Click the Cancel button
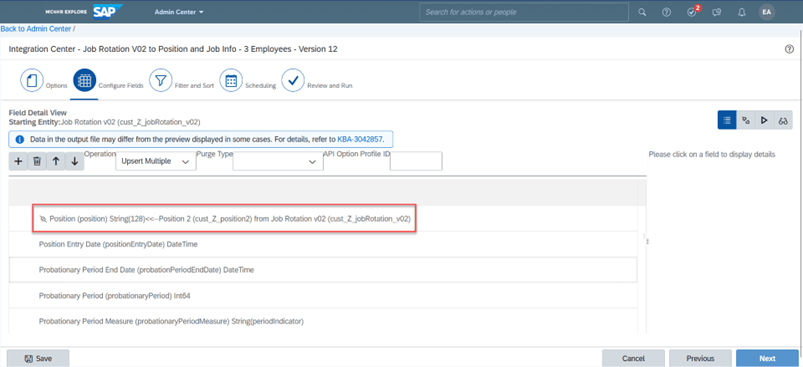Viewport: 803px width, 367px height. pyautogui.click(x=633, y=358)
